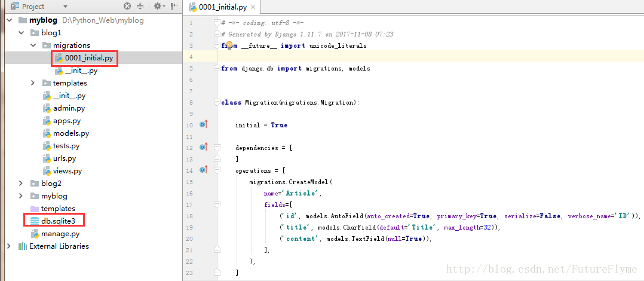
Task: Click the migrations folder icon
Action: click(x=47, y=45)
